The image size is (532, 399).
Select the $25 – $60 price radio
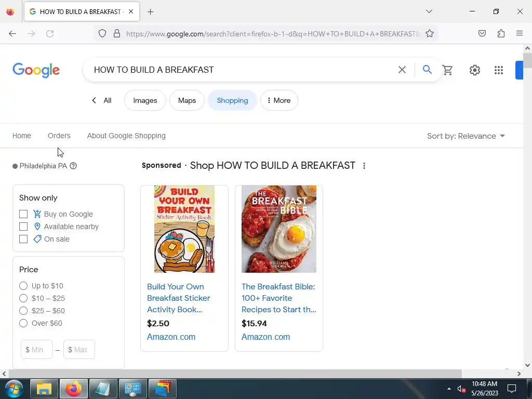(x=23, y=311)
